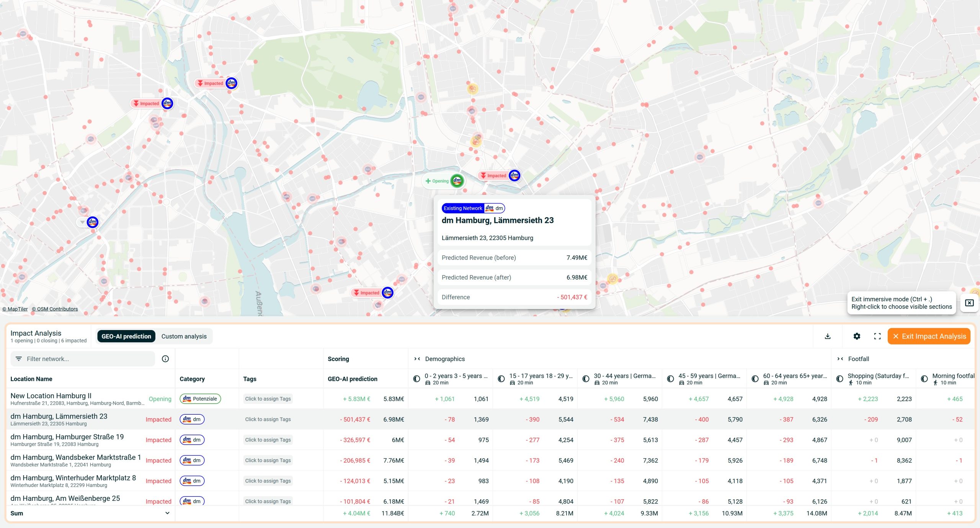Toggle contrast icon for 0 - 2 years column
Image resolution: width=980 pixels, height=528 pixels.
tap(416, 379)
